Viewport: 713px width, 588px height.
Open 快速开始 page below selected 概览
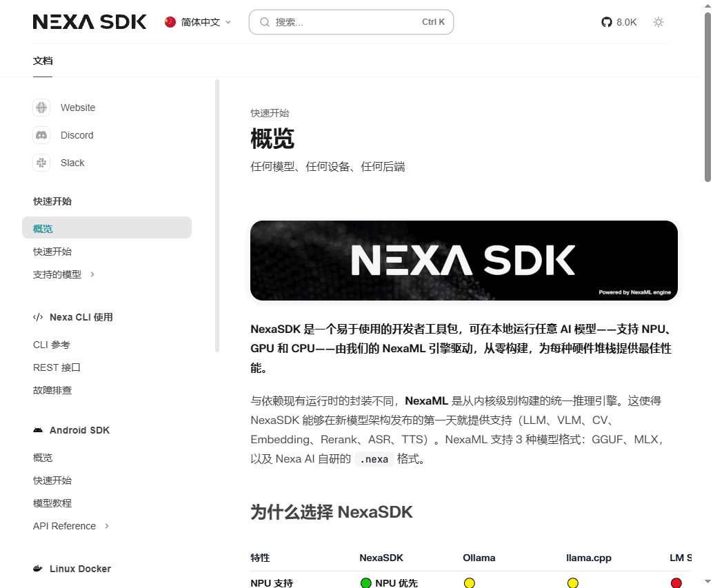point(52,252)
